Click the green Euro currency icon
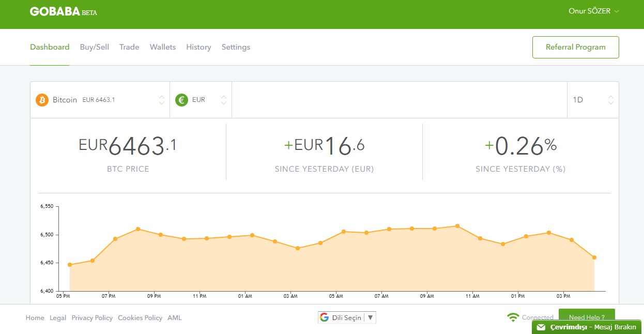This screenshot has width=644, height=334. 181,100
